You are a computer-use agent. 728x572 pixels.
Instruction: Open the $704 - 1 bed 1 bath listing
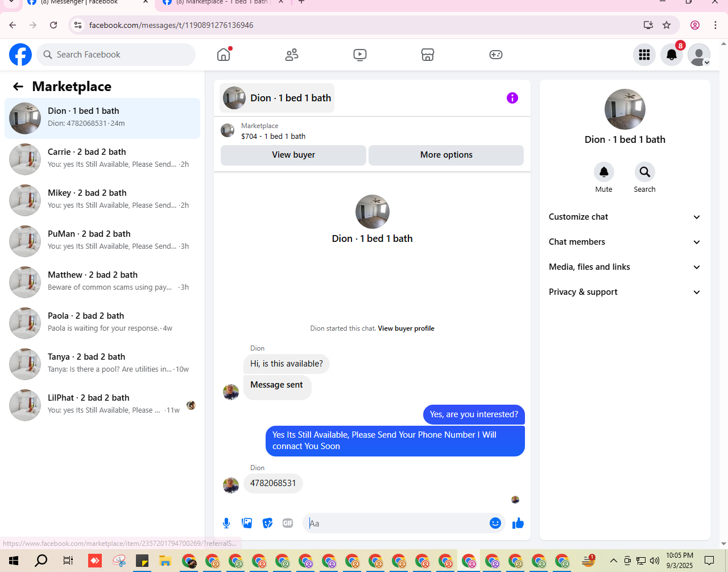pos(273,137)
